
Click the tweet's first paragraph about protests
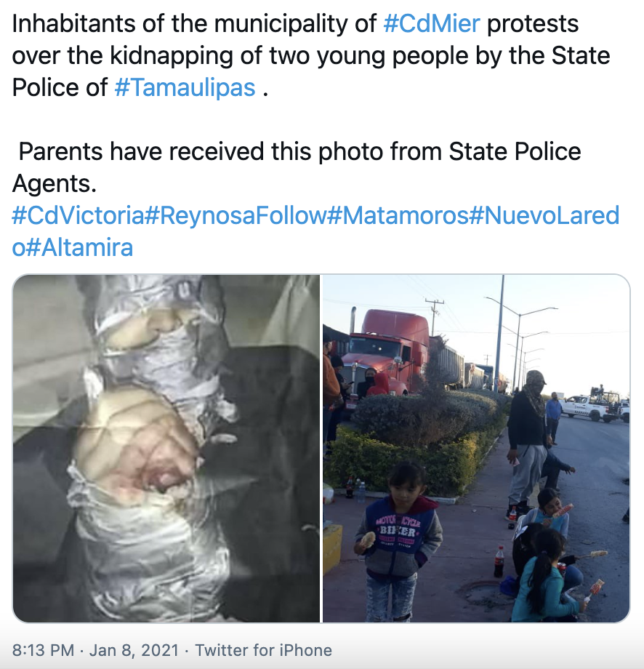[311, 55]
